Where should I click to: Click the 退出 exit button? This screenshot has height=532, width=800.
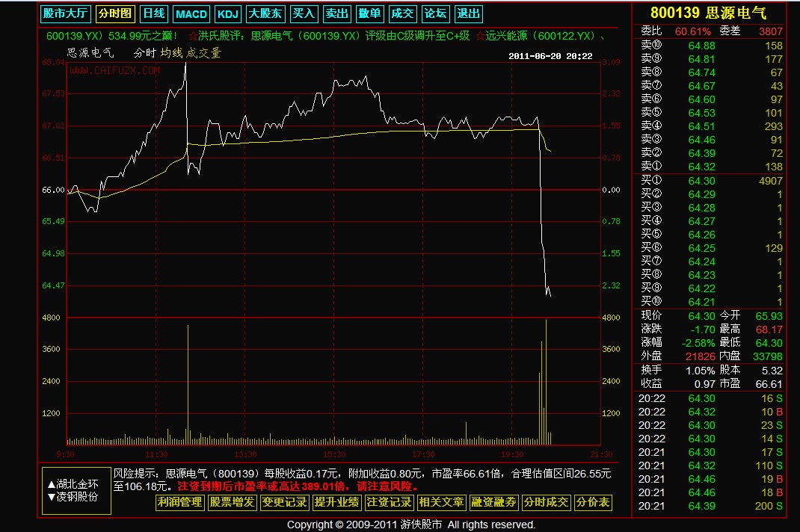[x=468, y=13]
